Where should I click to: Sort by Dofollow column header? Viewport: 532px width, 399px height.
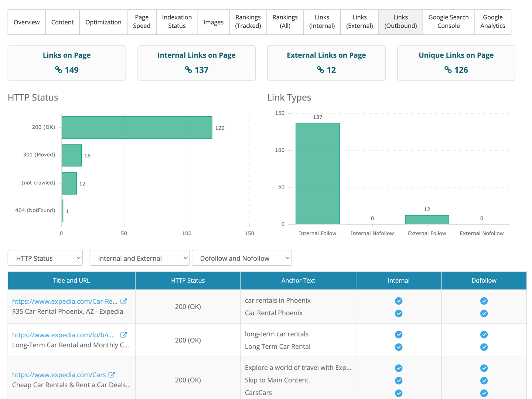(484, 280)
